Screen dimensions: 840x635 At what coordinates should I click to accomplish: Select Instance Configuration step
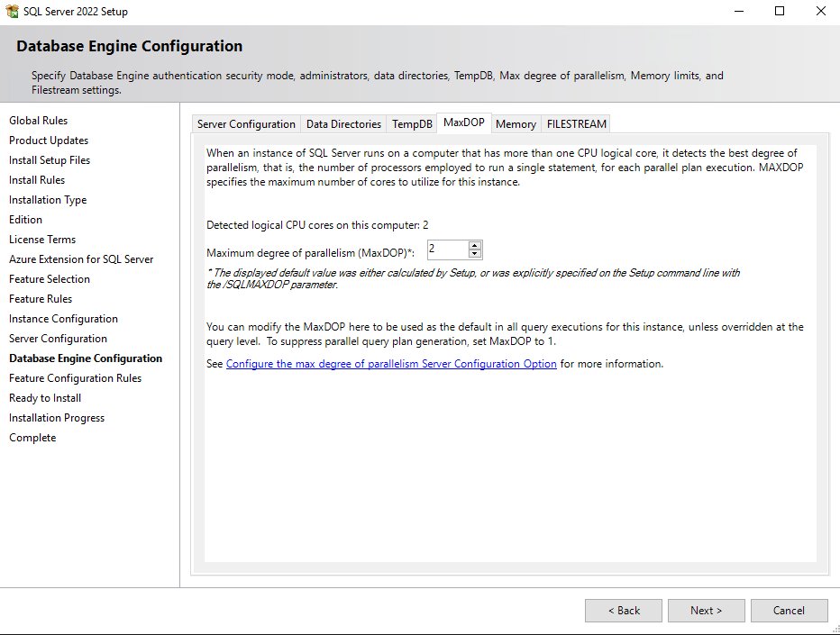63,319
